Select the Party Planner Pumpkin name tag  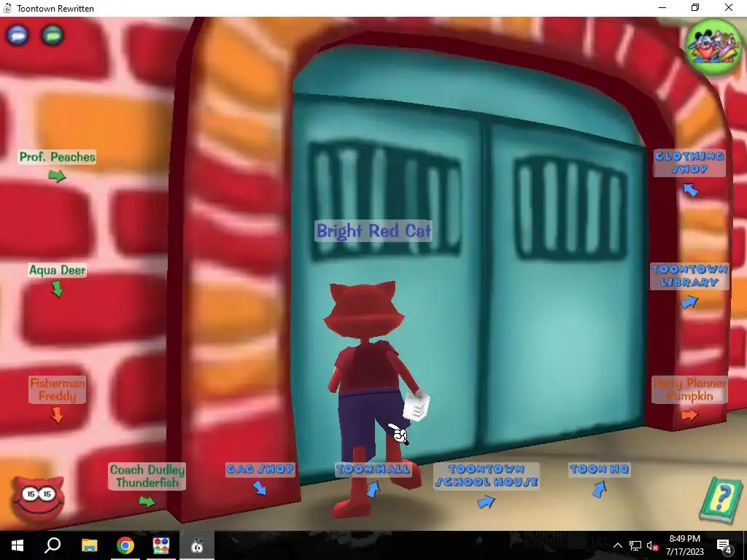point(689,389)
